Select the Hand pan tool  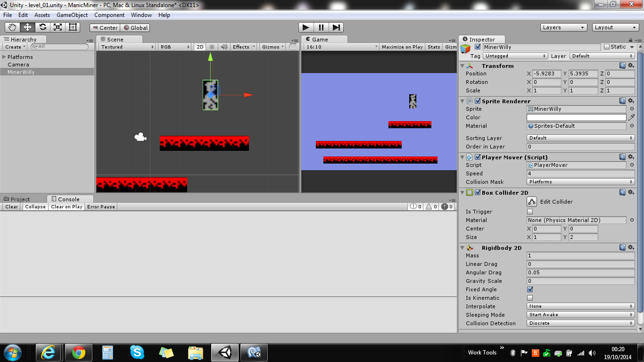tap(12, 27)
